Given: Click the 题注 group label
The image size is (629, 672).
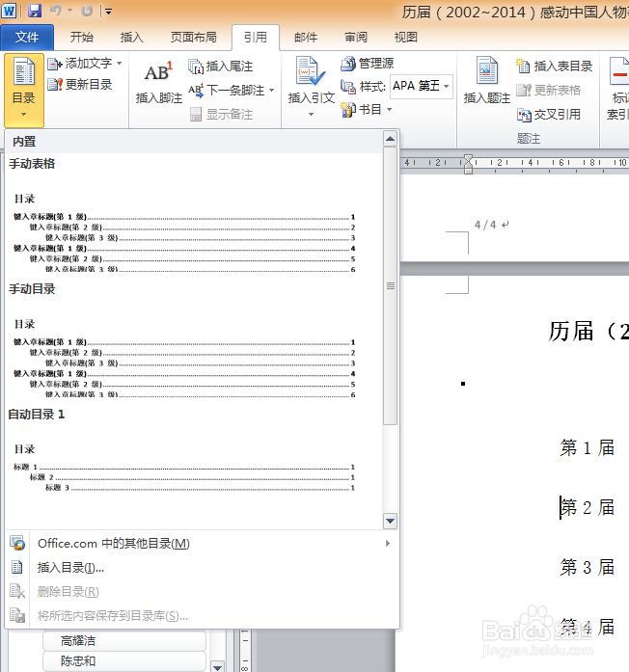Looking at the screenshot, I should coord(529,139).
